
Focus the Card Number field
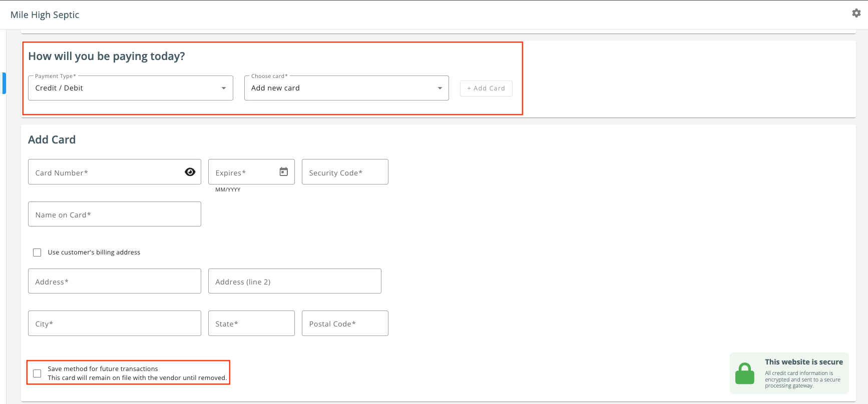(x=115, y=172)
